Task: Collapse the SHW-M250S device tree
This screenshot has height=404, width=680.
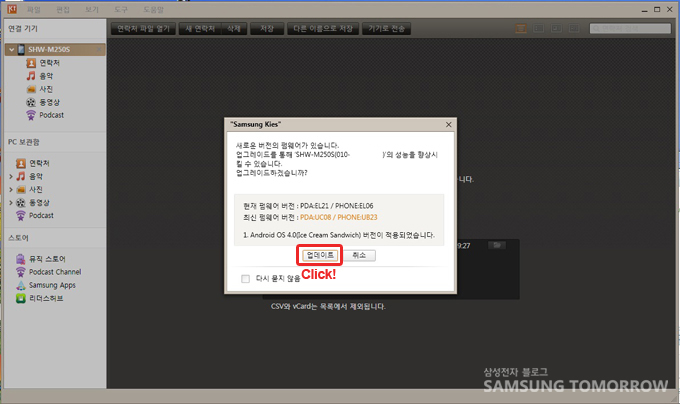Action: (x=12, y=49)
